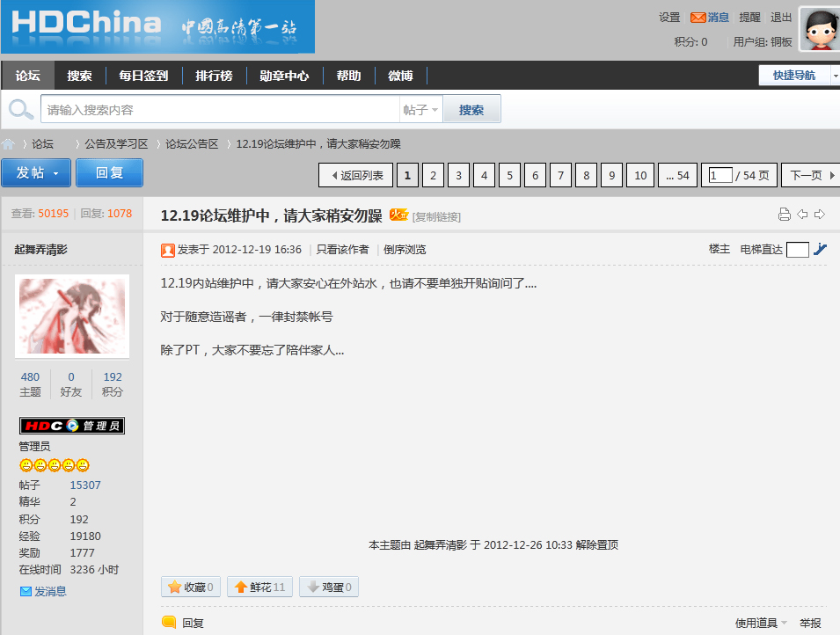This screenshot has width=840, height=635.
Task: Click the blue 回复 button
Action: pos(109,172)
